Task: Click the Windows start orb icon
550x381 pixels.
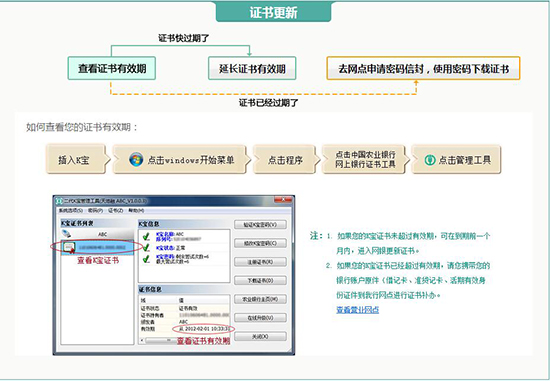Action: (x=136, y=160)
